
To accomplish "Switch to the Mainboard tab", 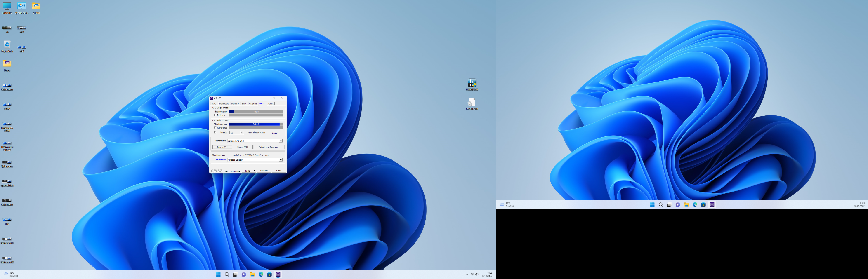I will [x=224, y=103].
